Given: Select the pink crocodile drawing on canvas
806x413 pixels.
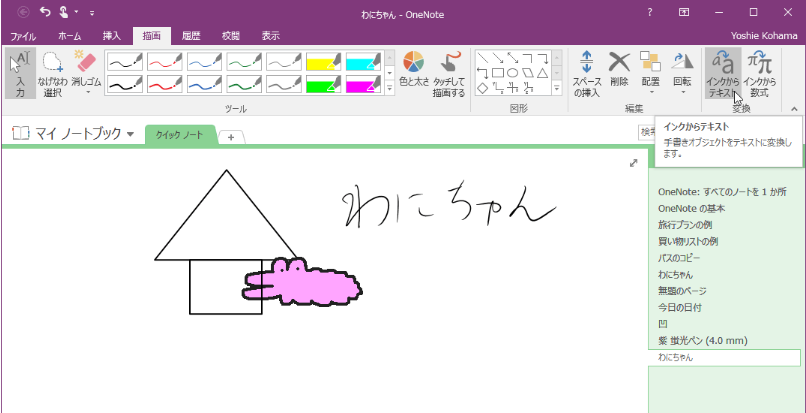Looking at the screenshot, I should point(303,284).
